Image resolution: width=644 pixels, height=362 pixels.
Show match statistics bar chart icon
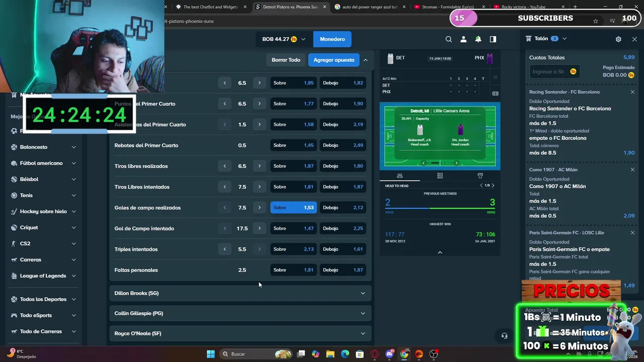pyautogui.click(x=495, y=77)
